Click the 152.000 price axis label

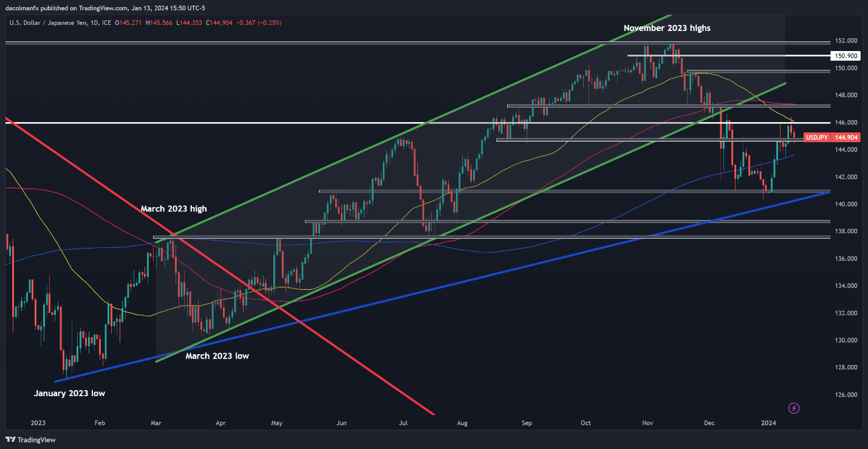(x=846, y=41)
